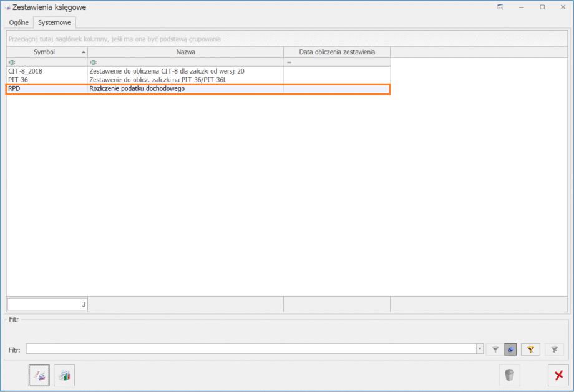Expand the Filtr dropdown arrow

[480, 349]
